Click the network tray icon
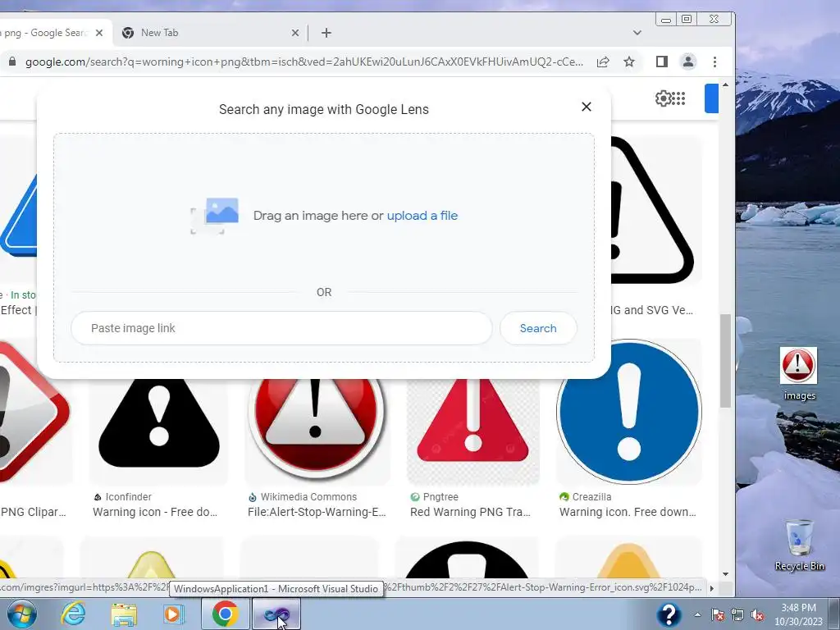840x630 pixels. pos(737,614)
